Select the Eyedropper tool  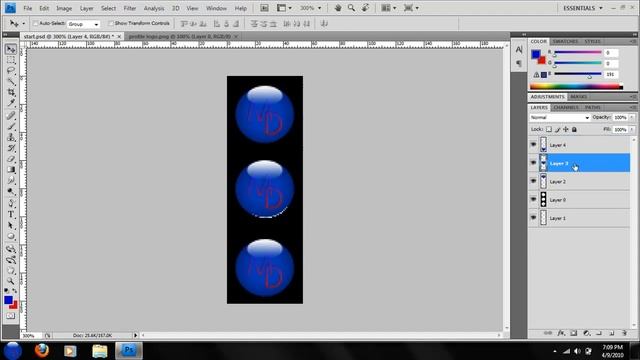[x=11, y=103]
